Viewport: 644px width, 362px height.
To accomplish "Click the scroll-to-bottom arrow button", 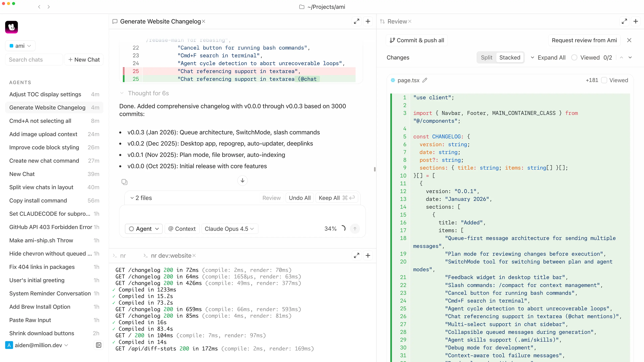I will click(242, 180).
